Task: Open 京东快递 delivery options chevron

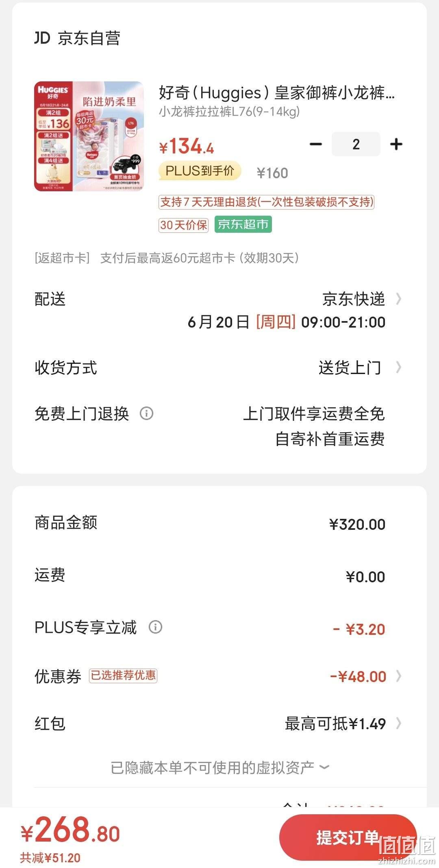Action: [399, 299]
